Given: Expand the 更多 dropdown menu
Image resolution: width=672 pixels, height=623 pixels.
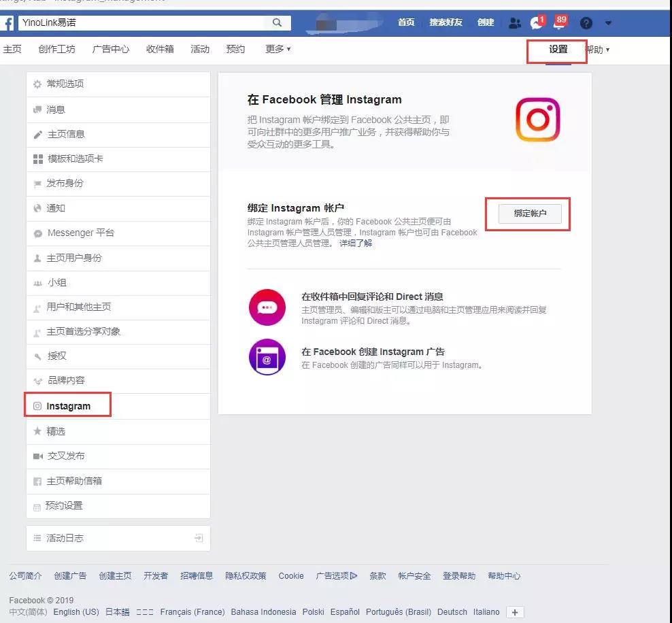Looking at the screenshot, I should tap(278, 49).
